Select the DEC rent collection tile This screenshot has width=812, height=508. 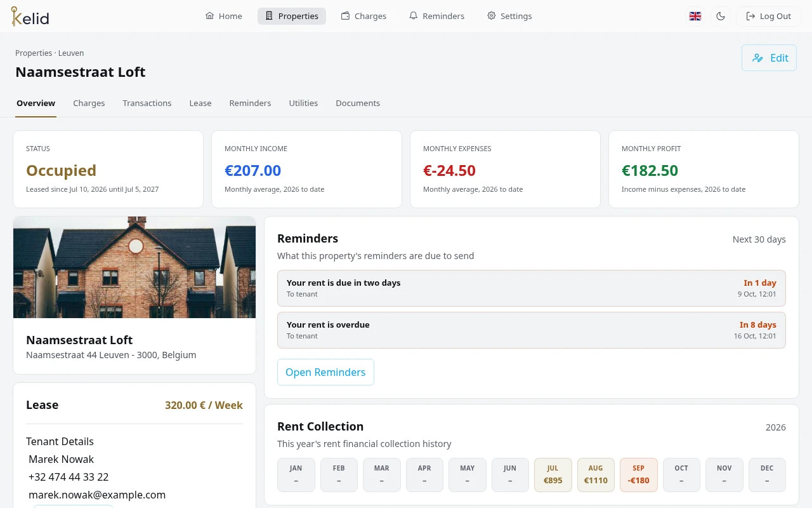pyautogui.click(x=767, y=475)
